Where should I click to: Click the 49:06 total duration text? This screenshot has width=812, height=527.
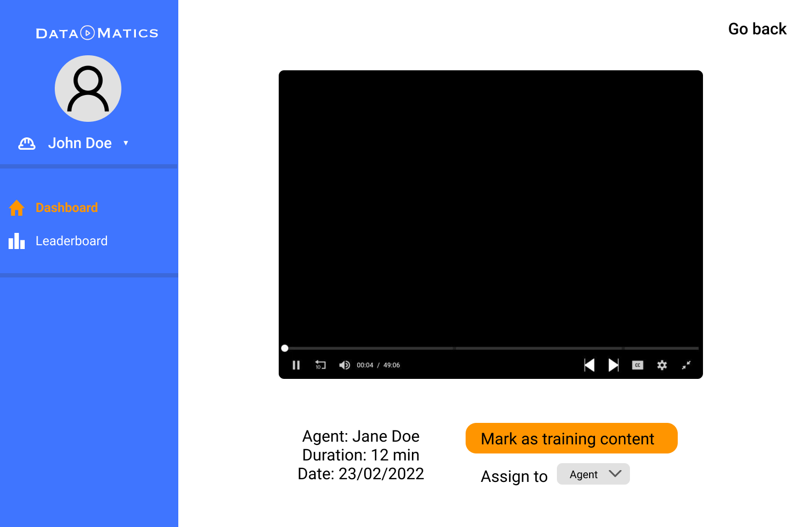click(392, 365)
